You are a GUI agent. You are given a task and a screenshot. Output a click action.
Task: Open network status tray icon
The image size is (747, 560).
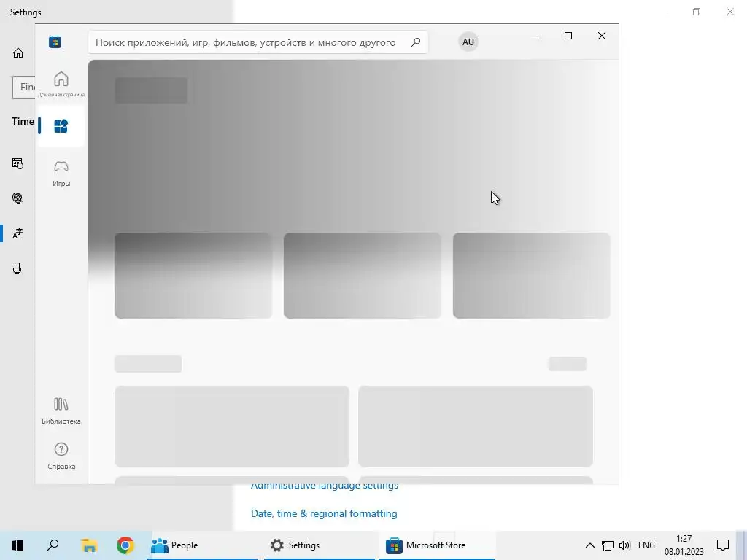point(608,545)
